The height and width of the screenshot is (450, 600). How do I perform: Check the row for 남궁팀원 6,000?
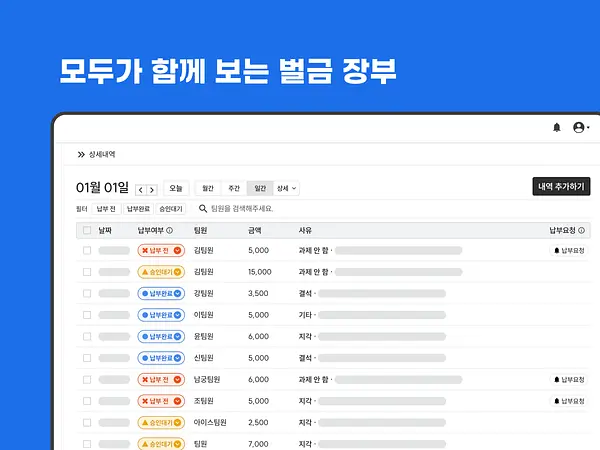coord(87,380)
